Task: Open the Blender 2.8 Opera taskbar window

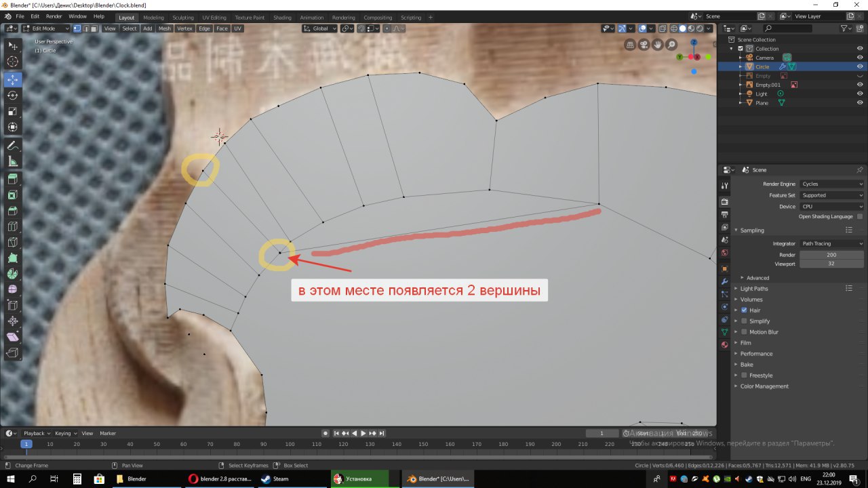Action: [220, 479]
